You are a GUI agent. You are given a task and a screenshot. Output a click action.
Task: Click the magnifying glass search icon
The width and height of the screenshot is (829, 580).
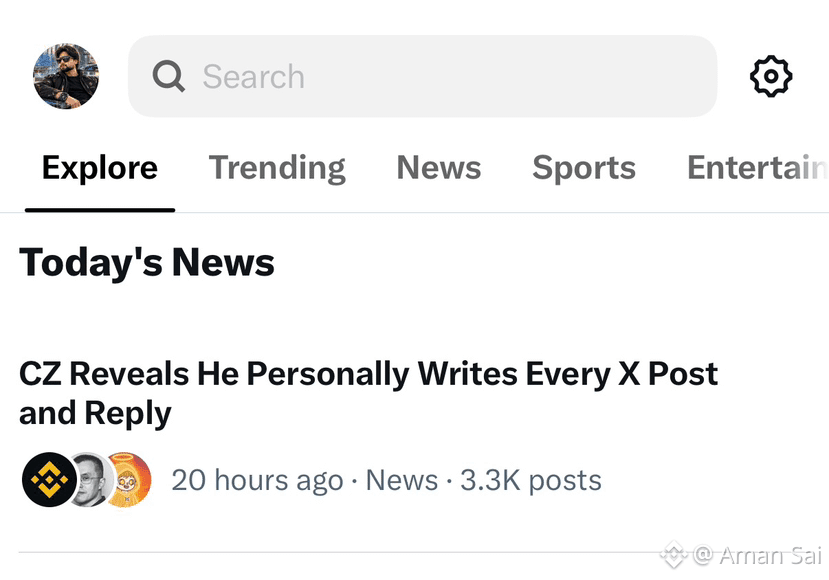coord(169,76)
